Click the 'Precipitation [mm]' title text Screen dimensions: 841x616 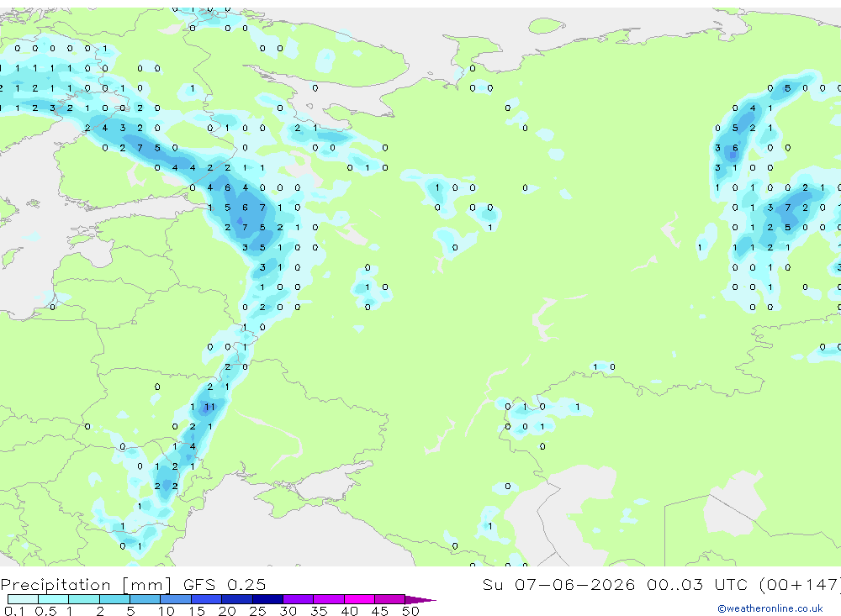(x=86, y=584)
